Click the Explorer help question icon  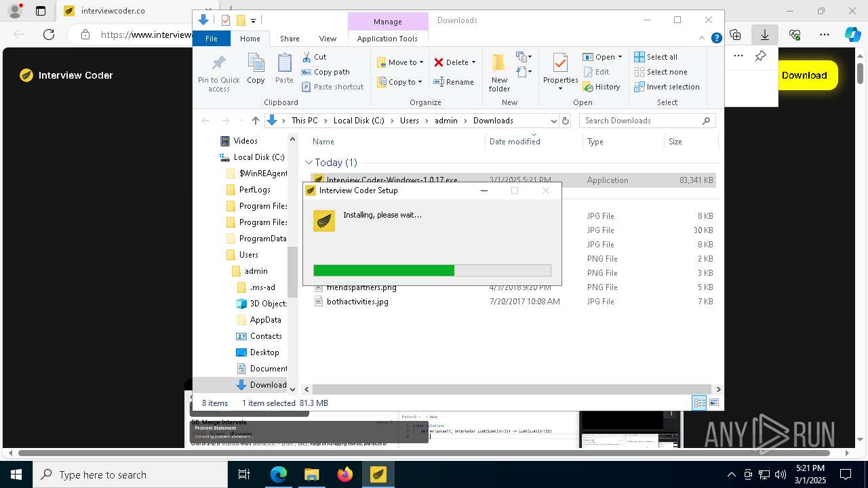coord(716,39)
